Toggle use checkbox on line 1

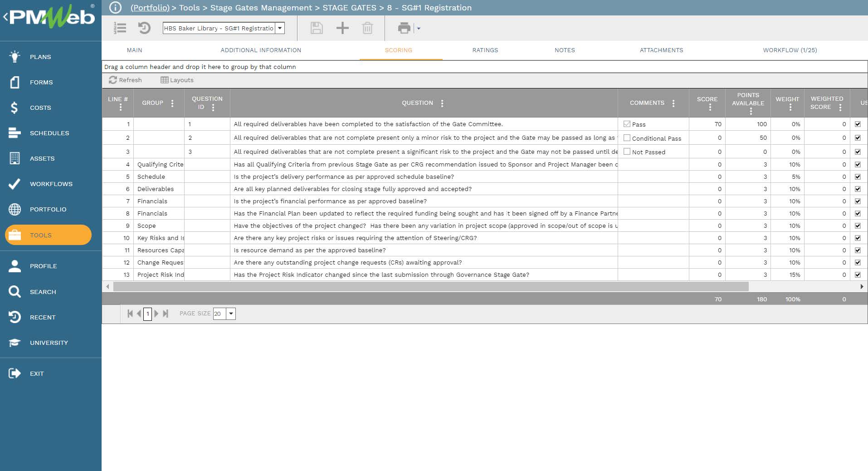coord(858,124)
